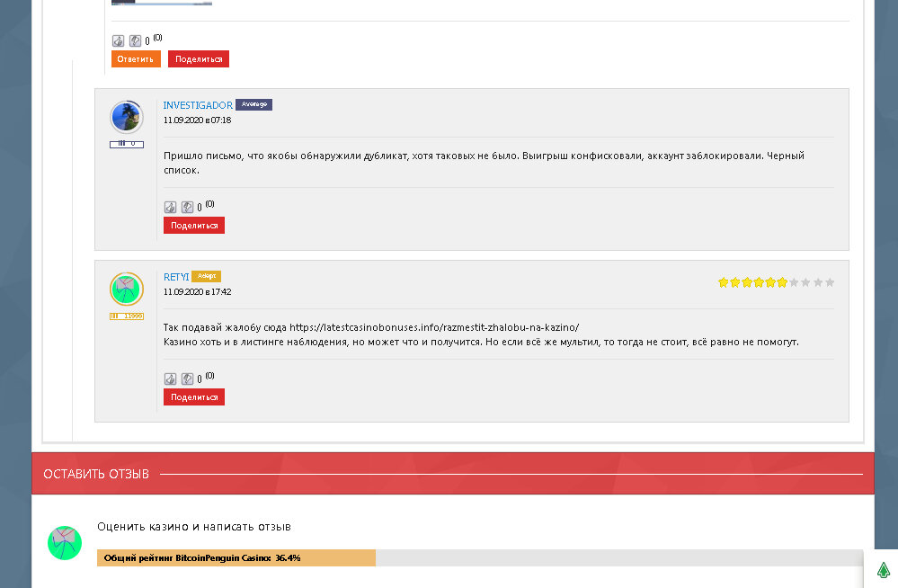Click the Average rank badge
This screenshot has height=588, width=898.
click(253, 105)
